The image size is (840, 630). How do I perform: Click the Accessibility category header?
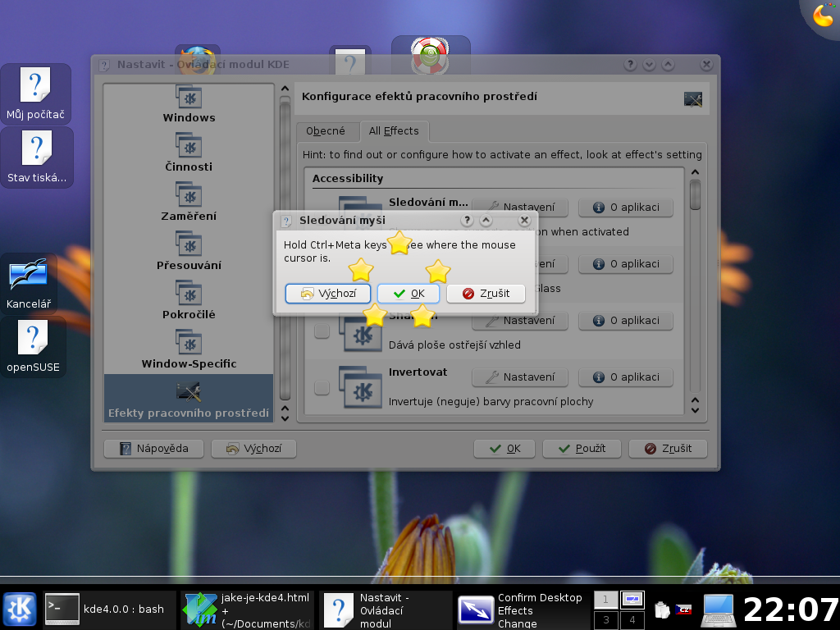(348, 178)
